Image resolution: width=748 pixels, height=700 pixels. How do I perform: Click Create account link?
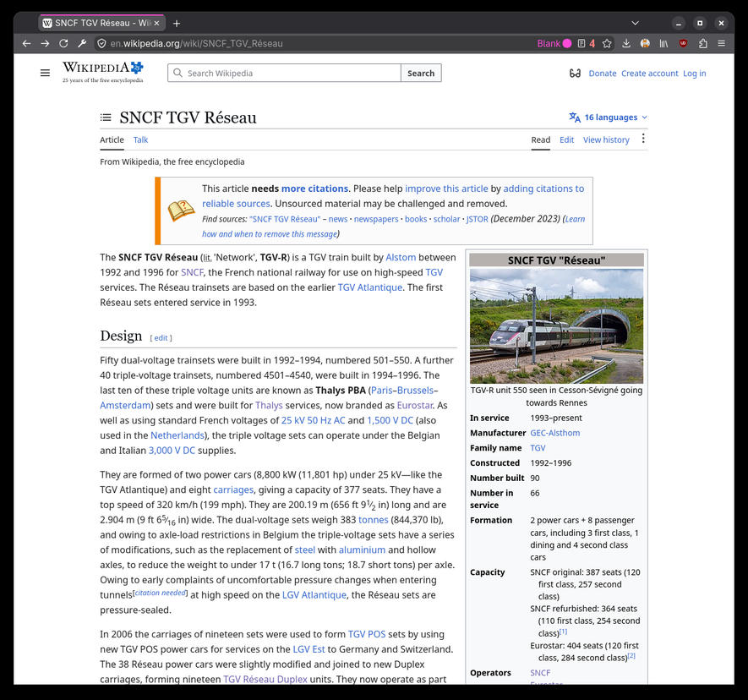click(649, 73)
